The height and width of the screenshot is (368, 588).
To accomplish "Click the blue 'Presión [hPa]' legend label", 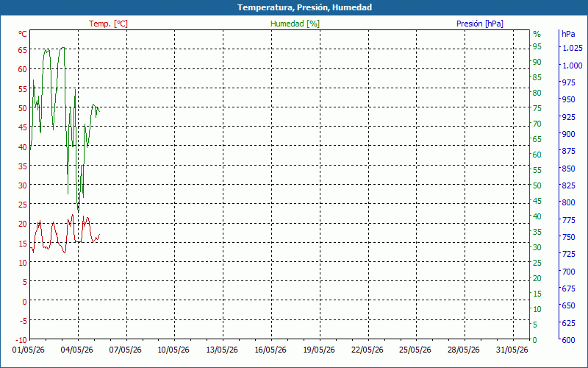I will pos(480,24).
